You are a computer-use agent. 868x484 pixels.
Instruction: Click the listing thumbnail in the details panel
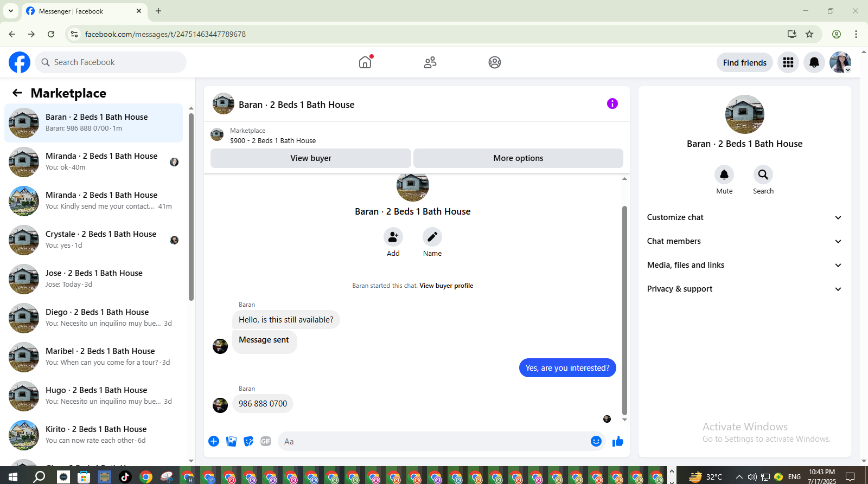(745, 114)
